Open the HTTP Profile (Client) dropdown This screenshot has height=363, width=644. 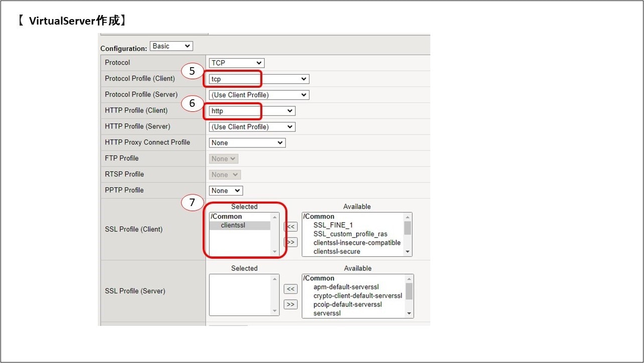pos(252,111)
